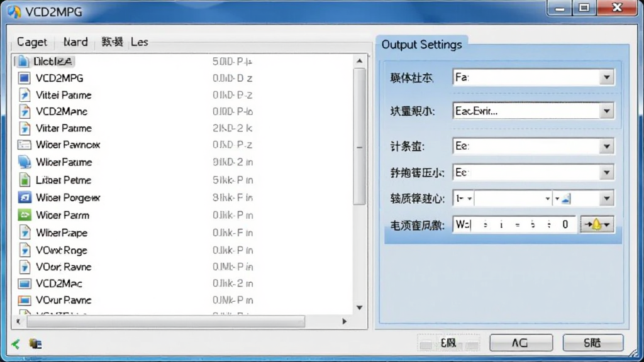Click the list scroll up arrow
Screen dimensions: 644x362
(359, 61)
